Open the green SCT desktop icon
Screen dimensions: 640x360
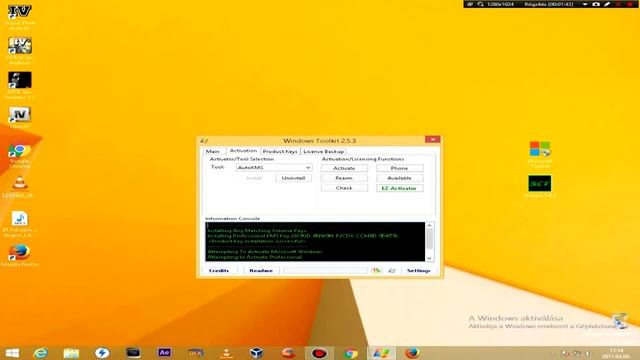540,187
